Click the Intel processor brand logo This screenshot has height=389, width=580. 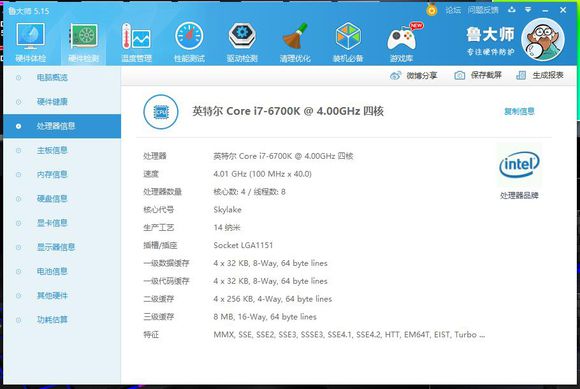point(519,165)
